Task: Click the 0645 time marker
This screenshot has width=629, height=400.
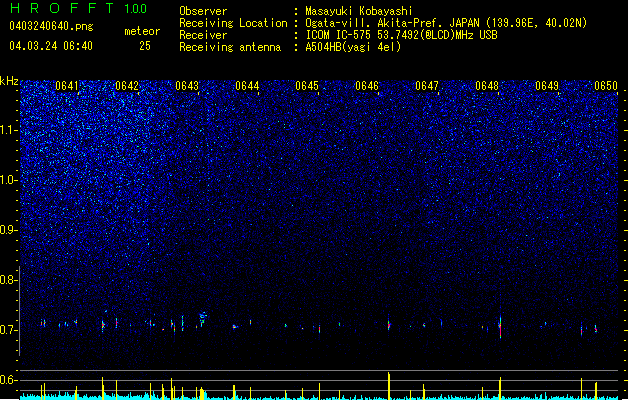Action: coord(307,86)
